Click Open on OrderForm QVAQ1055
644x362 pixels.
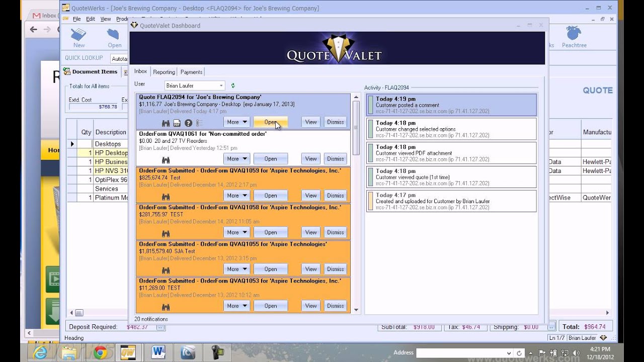pos(271,269)
